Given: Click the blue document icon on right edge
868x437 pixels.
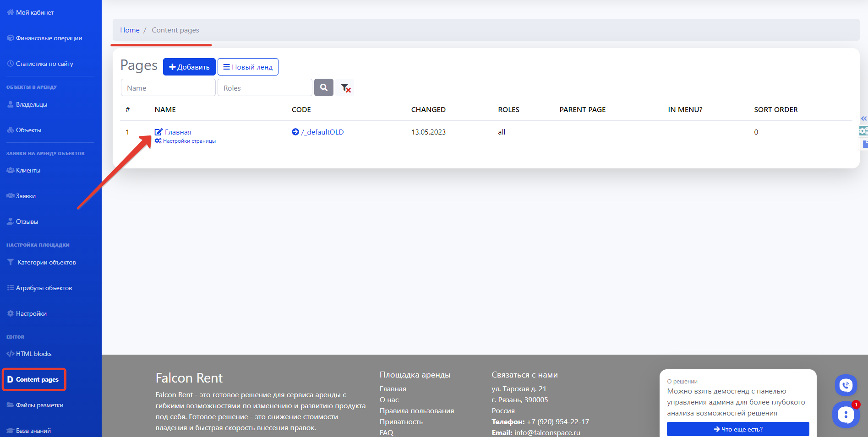Looking at the screenshot, I should (864, 144).
